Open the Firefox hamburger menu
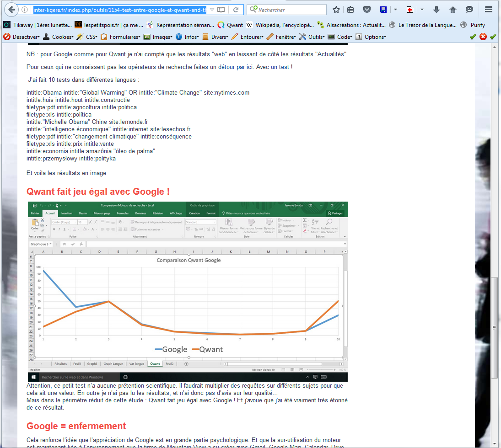The image size is (501, 448). coord(489,10)
